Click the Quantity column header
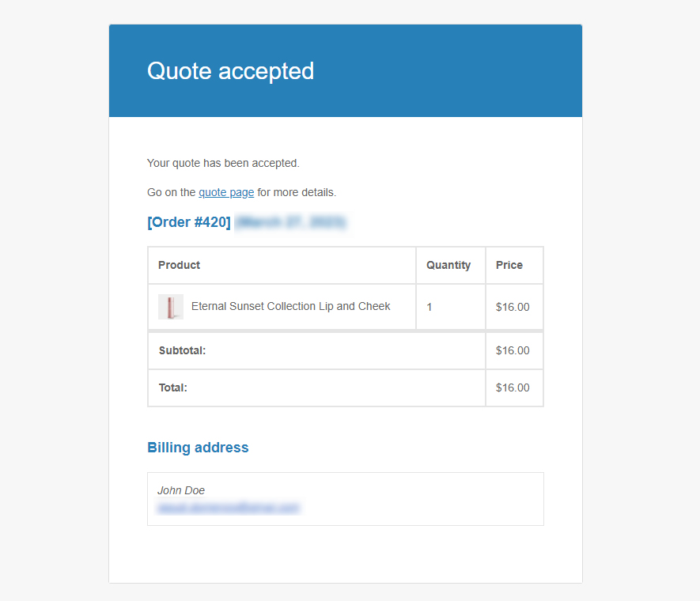Screen dimensions: 700x601 [x=448, y=265]
